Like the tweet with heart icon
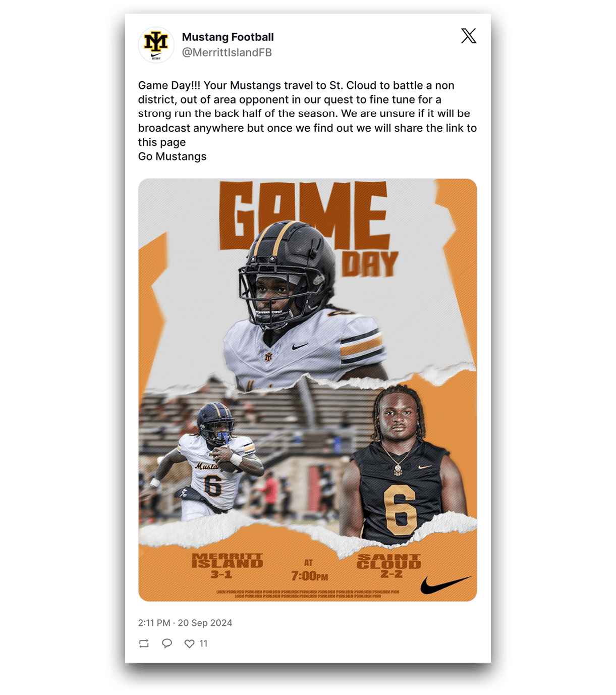Image resolution: width=616 pixels, height=695 pixels. click(189, 644)
